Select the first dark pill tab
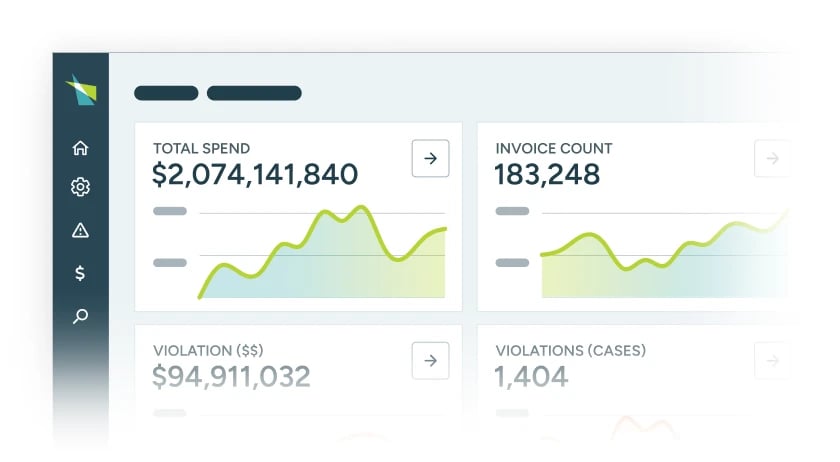 [x=166, y=93]
